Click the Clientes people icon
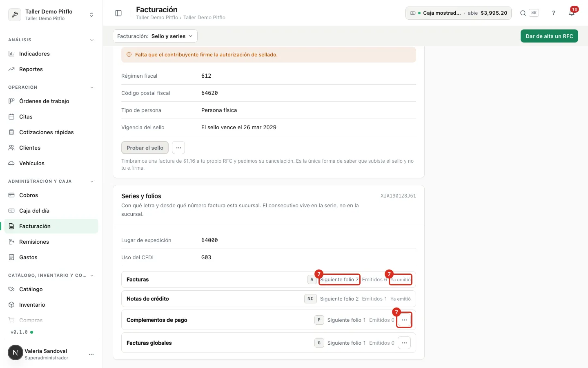588x368 pixels. tap(11, 148)
